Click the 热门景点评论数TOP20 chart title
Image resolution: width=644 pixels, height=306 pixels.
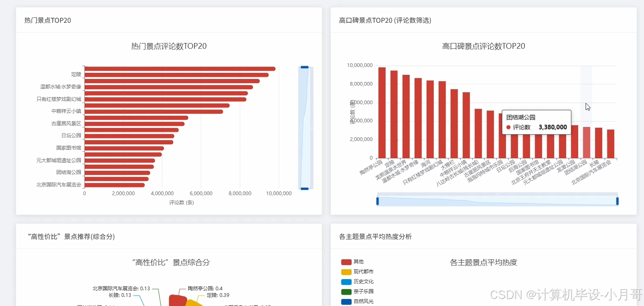(169, 46)
